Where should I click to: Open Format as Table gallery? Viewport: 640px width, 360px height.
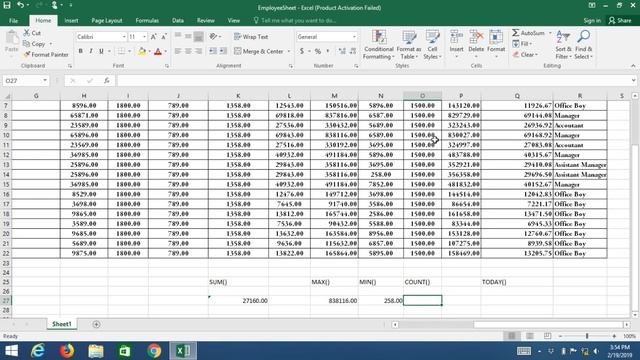click(409, 44)
